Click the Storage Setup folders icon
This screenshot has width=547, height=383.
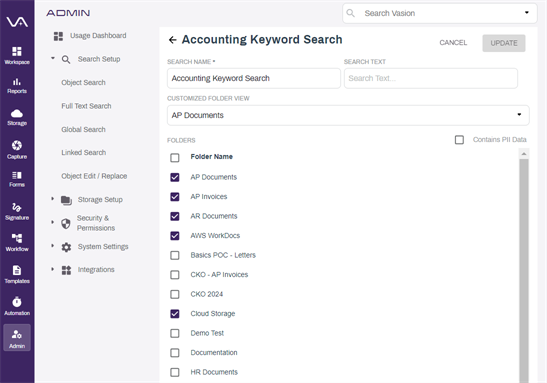pyautogui.click(x=66, y=200)
